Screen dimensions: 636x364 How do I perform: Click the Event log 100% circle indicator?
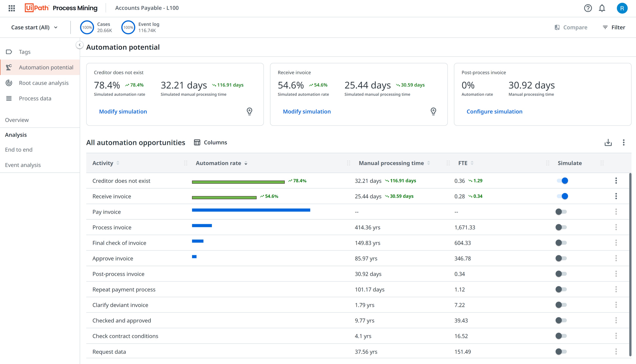click(128, 28)
